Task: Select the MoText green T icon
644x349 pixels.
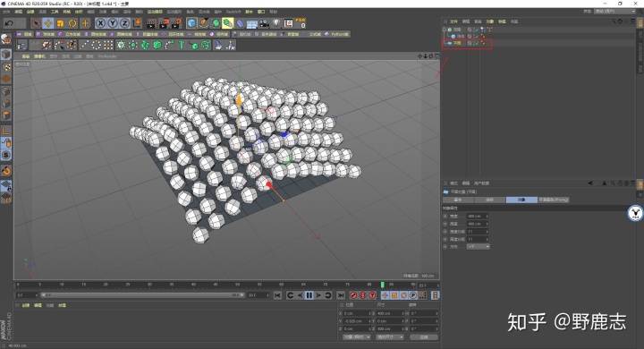Action: 181,46
